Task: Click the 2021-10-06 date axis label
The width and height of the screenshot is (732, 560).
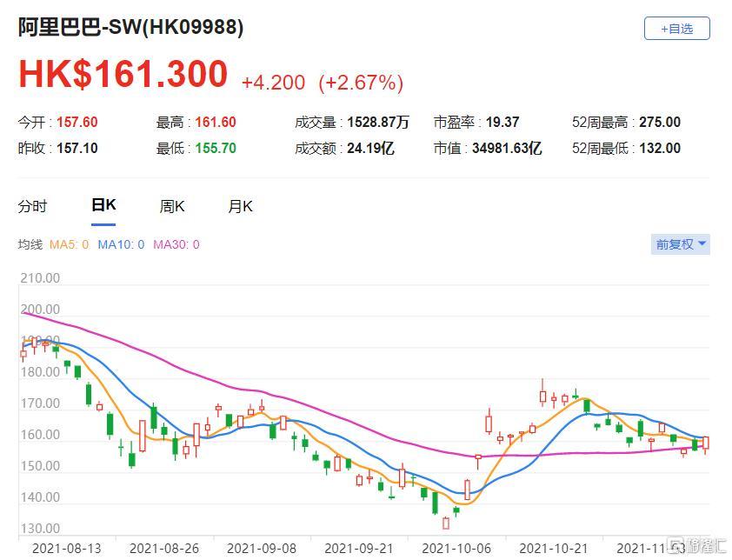Action: click(x=456, y=549)
